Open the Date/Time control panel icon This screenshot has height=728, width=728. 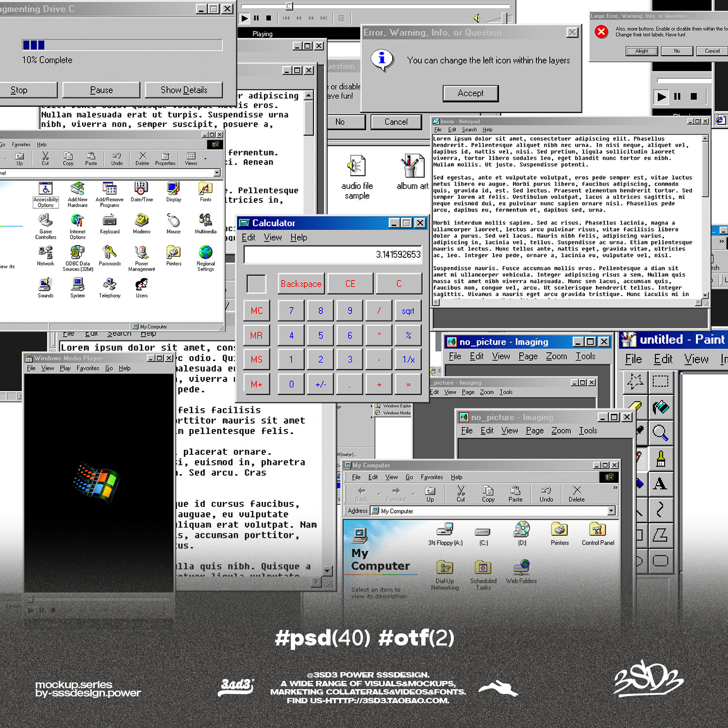[142, 192]
